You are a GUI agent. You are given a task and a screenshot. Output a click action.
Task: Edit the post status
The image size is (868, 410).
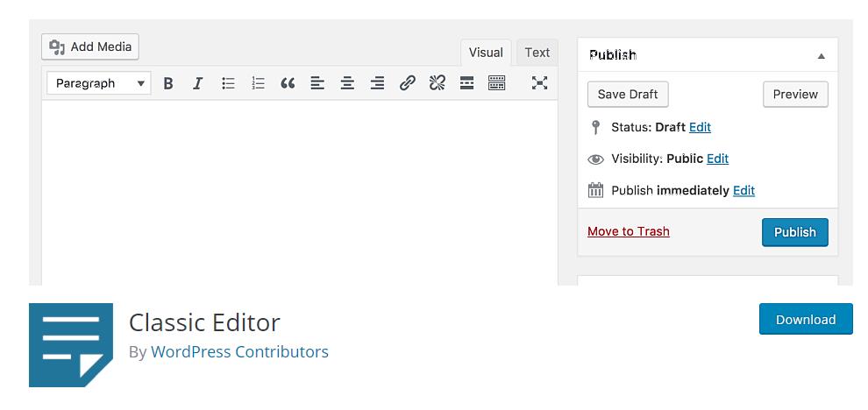point(700,127)
